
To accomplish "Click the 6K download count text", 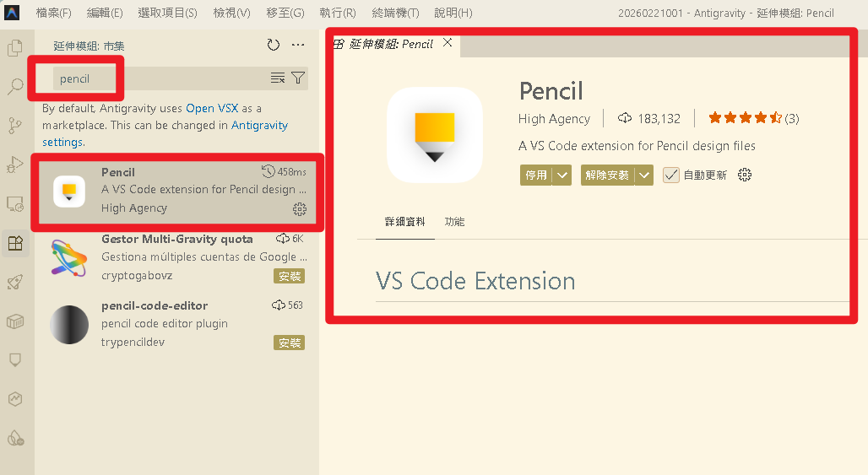I will [298, 239].
